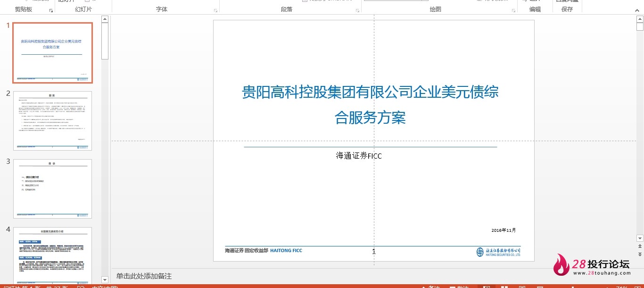Click the footer text 海通证券 固定收益部 HAITONG FICC
The image size is (644, 288).
[264, 251]
